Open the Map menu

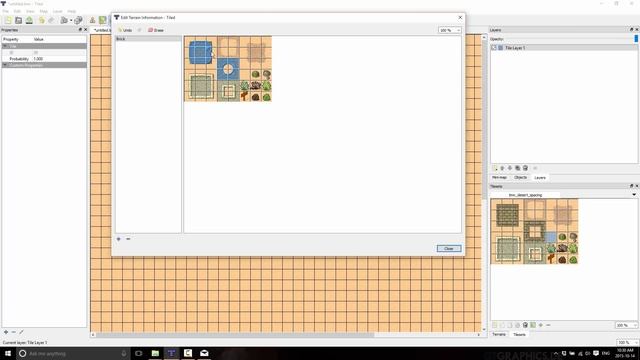[44, 11]
